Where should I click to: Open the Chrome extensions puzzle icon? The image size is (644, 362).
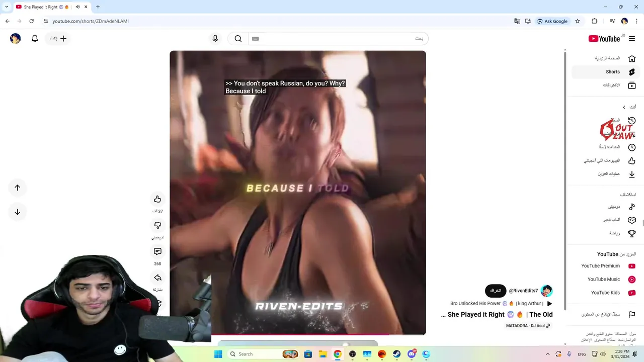coord(594,21)
